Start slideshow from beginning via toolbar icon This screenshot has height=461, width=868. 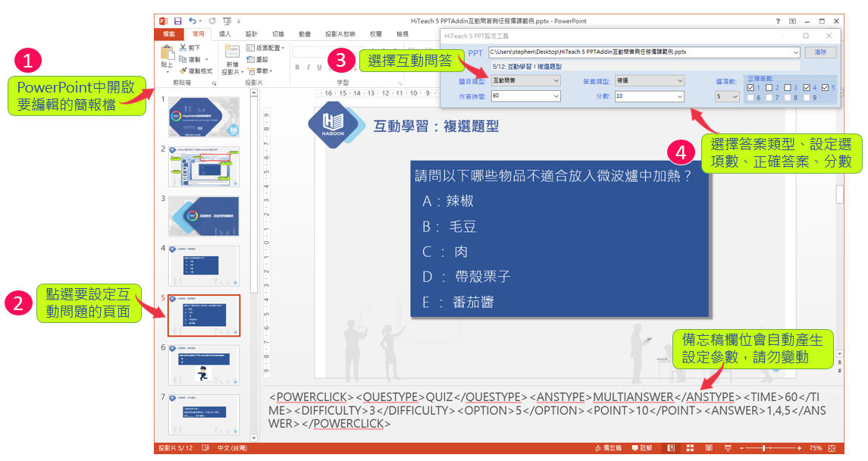227,21
